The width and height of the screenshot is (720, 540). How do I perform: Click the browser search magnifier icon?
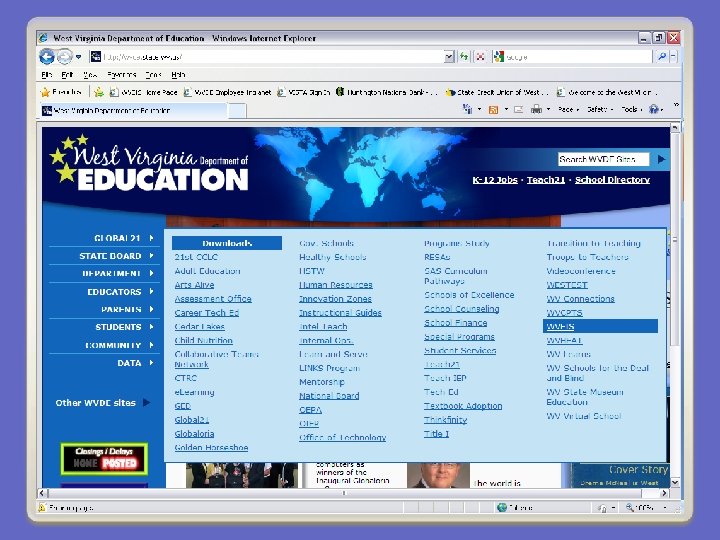pos(662,57)
